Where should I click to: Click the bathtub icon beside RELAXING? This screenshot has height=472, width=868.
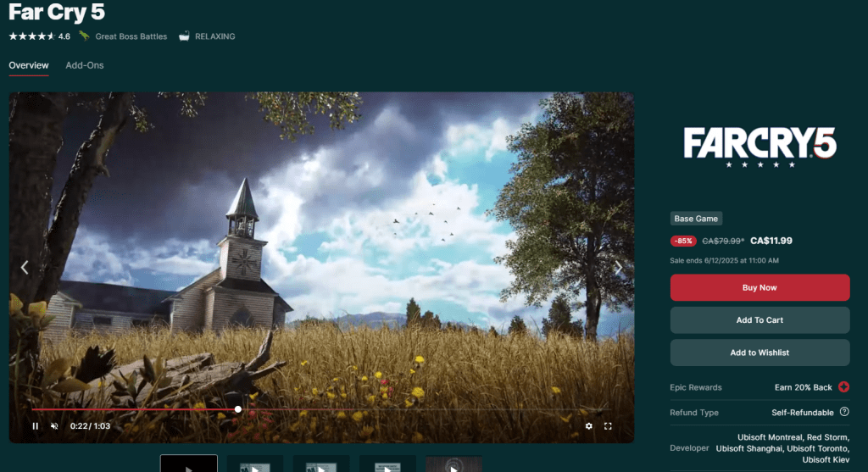click(x=184, y=36)
